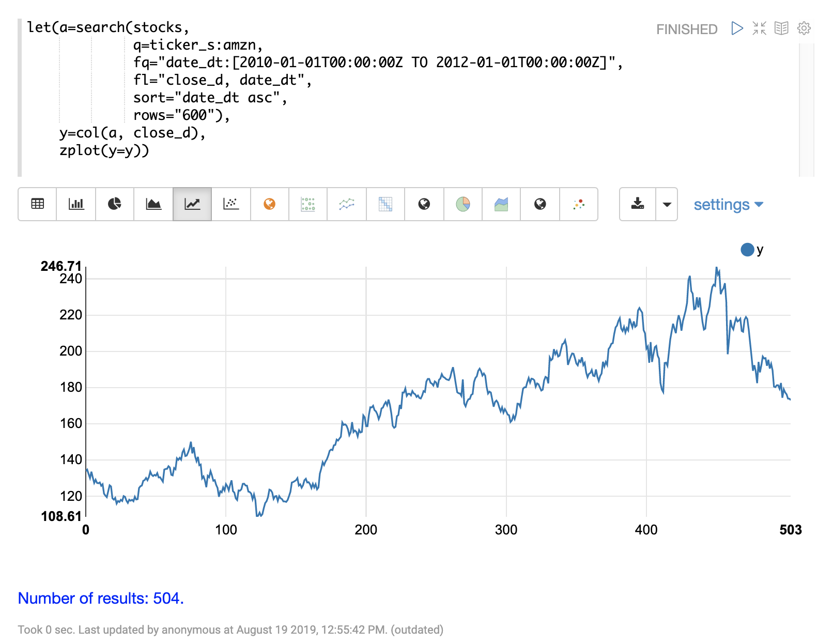Switch to the table view
This screenshot has width=833, height=644.
point(37,204)
